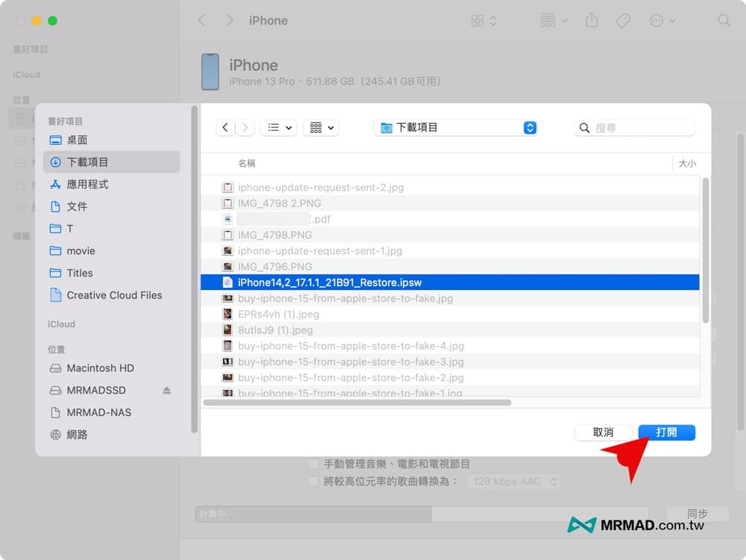Select file iphone-update-request-sent-1.jpg
Viewport: 746px width, 560px height.
click(x=450, y=251)
